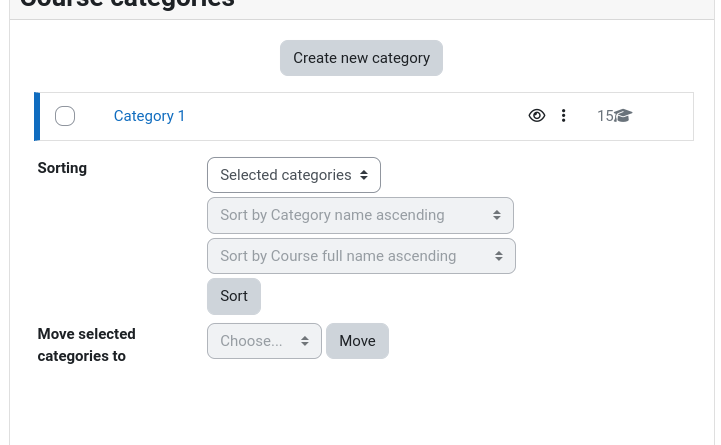Open the Category 1 link
This screenshot has width=721, height=445.
[149, 116]
